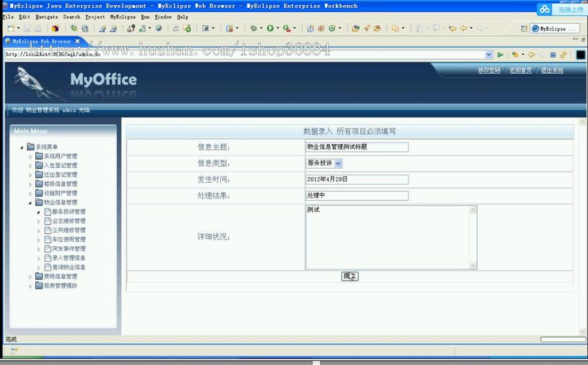Click the 信息主题 input field
The image size is (588, 365).
[357, 147]
